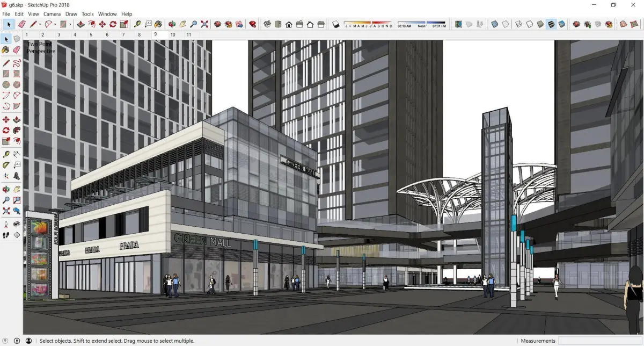This screenshot has height=346, width=644.
Task: Open the Camera menu
Action: tap(52, 14)
